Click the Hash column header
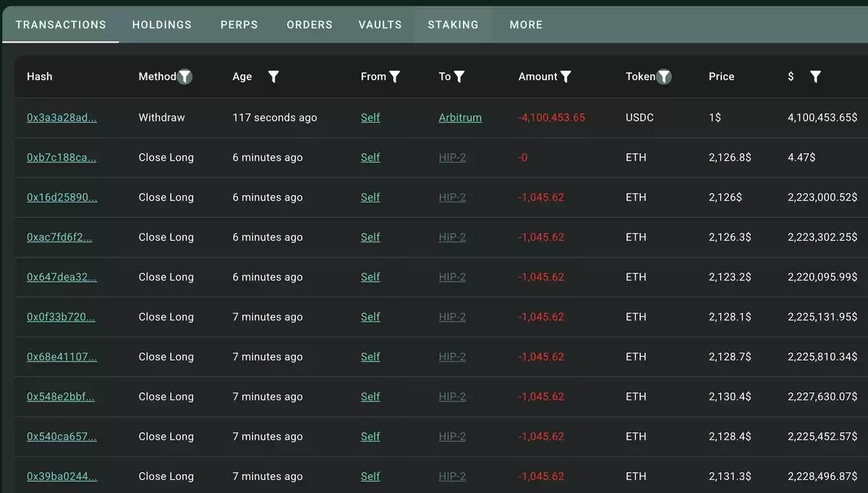The height and width of the screenshot is (493, 868). click(40, 77)
